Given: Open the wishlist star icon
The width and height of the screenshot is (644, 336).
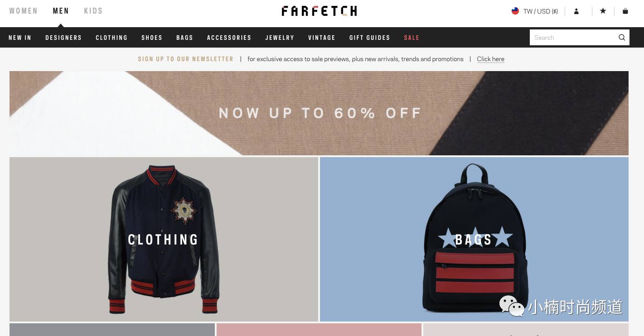Looking at the screenshot, I should pos(603,11).
